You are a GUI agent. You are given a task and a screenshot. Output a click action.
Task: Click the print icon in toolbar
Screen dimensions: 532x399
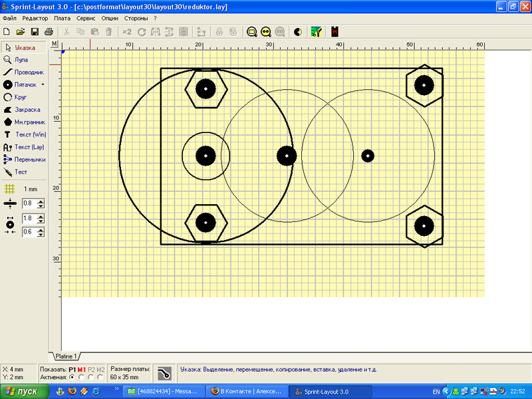click(x=49, y=31)
